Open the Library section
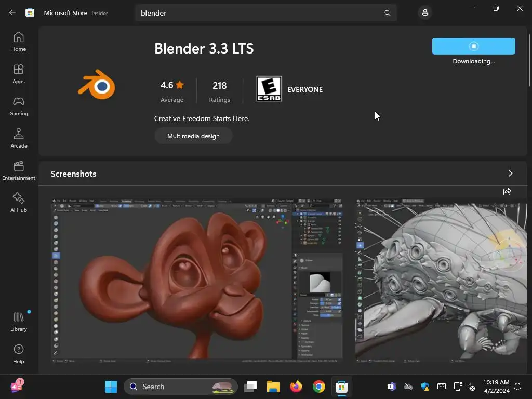The image size is (532, 399). [19, 322]
